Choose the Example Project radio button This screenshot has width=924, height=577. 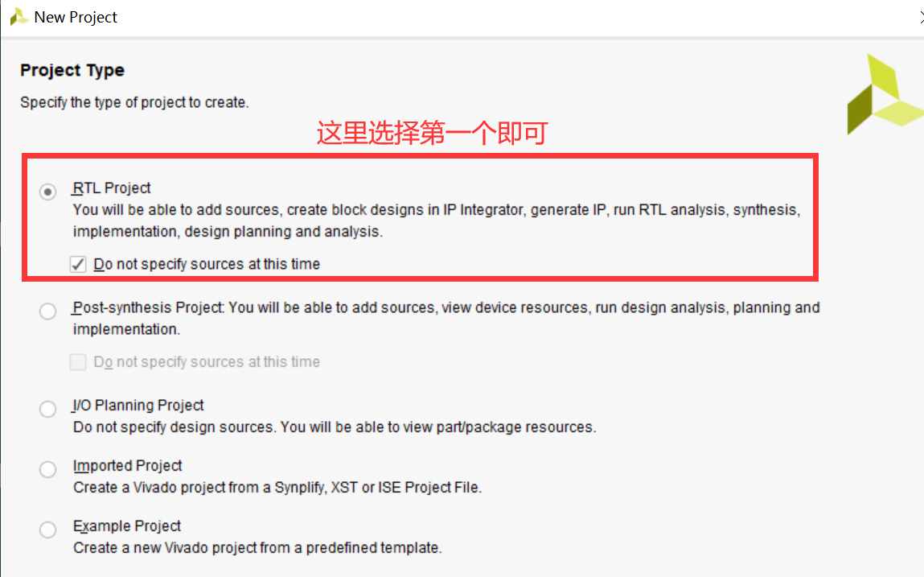(48, 530)
